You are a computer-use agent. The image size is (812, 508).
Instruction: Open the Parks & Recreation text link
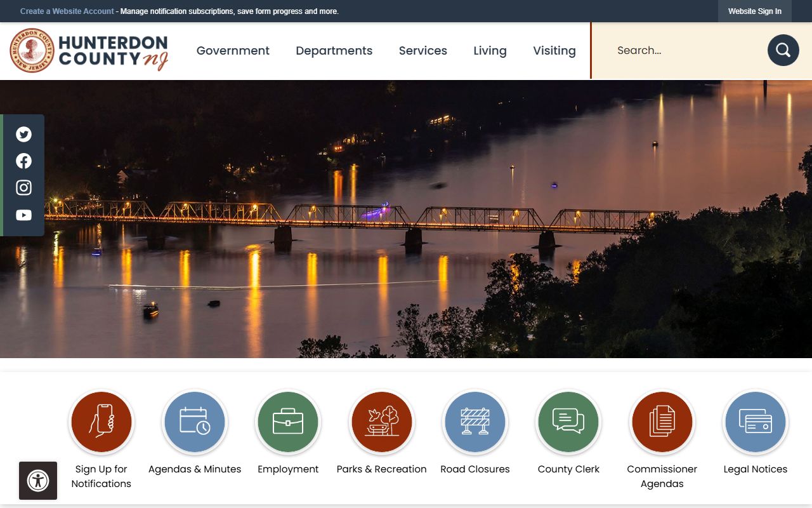[381, 469]
